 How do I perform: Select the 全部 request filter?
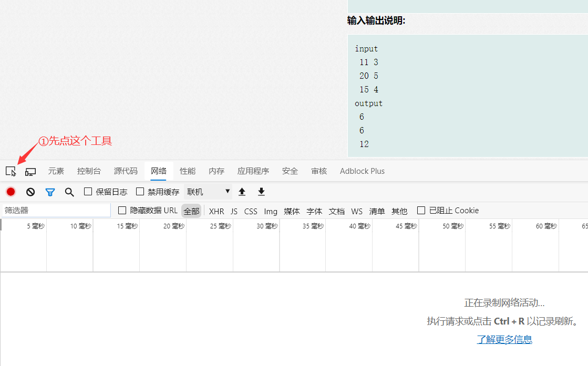191,211
